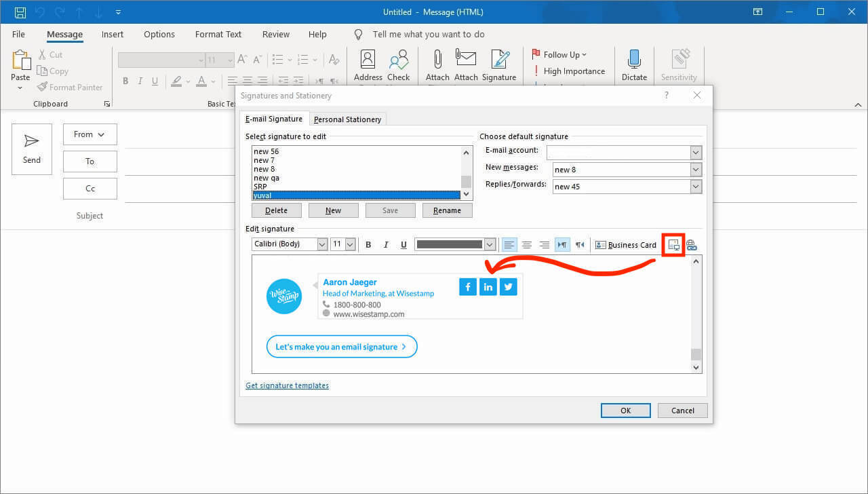Click 'Let's make you an email signature' banner
This screenshot has height=494, width=868.
pyautogui.click(x=342, y=347)
